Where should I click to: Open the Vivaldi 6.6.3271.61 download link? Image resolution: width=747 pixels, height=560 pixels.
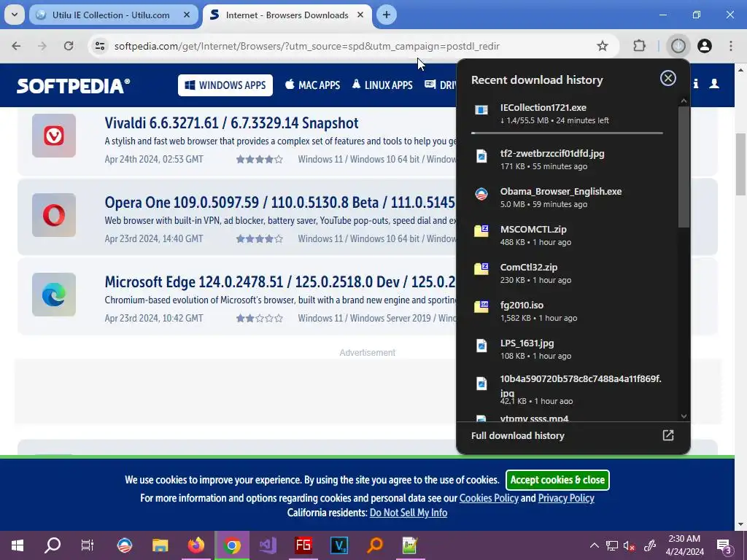pyautogui.click(x=231, y=122)
